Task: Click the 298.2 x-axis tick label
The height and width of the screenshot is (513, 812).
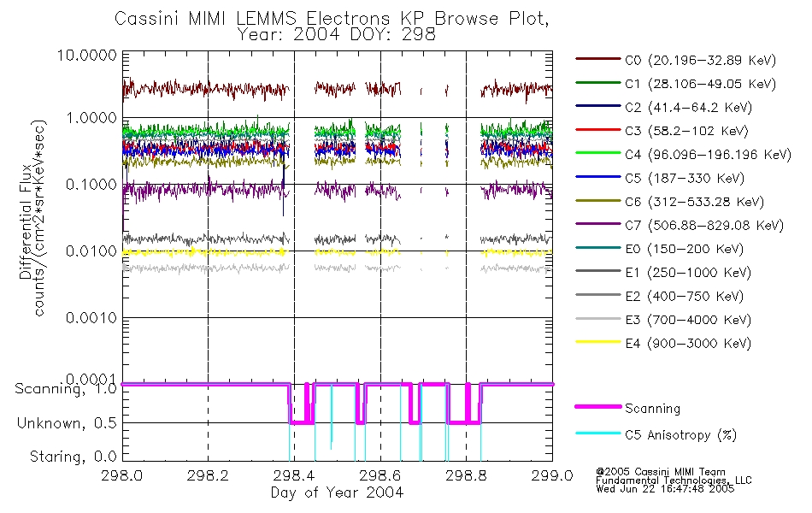Action: (208, 475)
